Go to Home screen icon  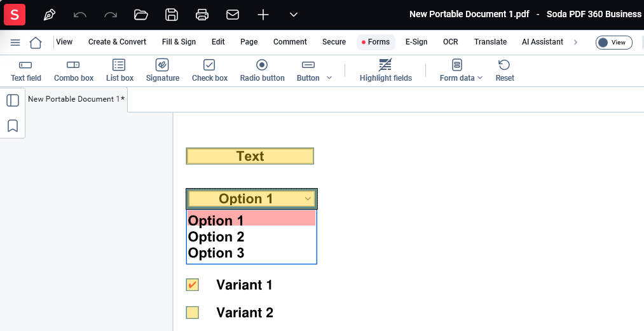pos(36,43)
